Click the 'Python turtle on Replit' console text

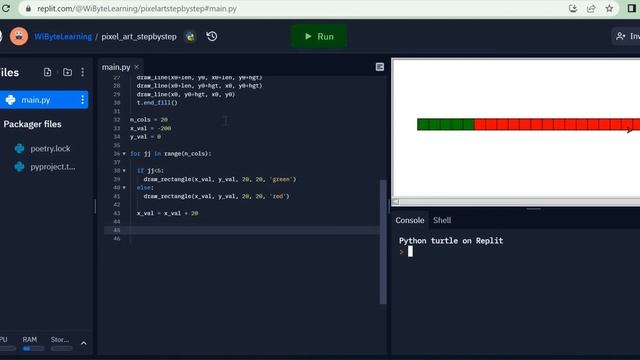451,241
